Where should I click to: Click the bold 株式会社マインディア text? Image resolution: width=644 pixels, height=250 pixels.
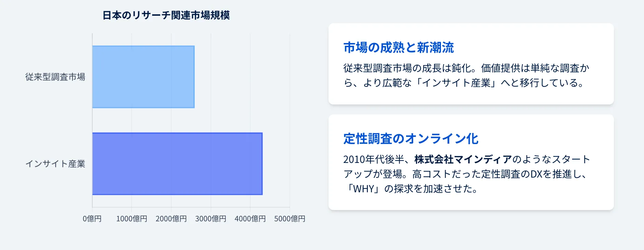(x=463, y=159)
